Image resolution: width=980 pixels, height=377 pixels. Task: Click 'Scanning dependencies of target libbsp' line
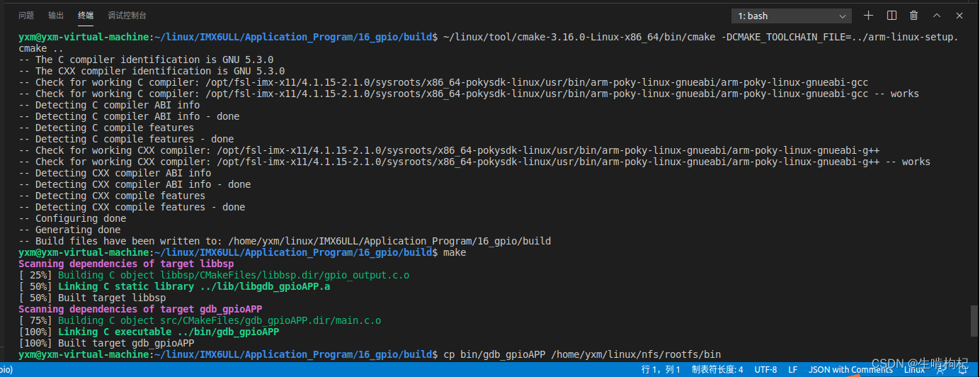(x=127, y=264)
